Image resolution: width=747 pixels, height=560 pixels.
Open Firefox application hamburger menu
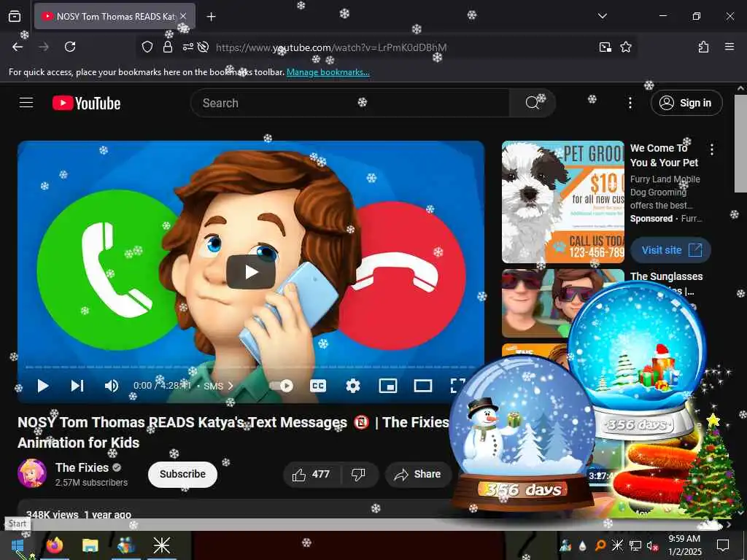coord(729,47)
